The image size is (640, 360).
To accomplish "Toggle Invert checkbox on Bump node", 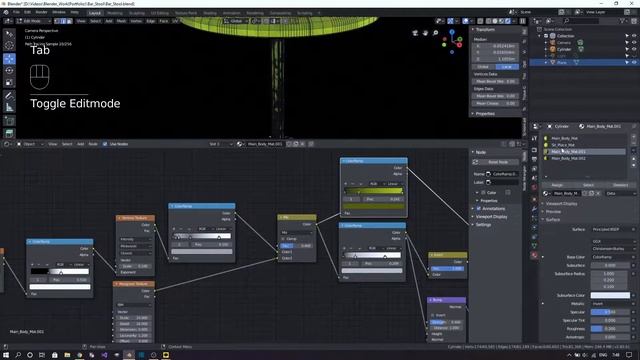I will pyautogui.click(x=433, y=315).
